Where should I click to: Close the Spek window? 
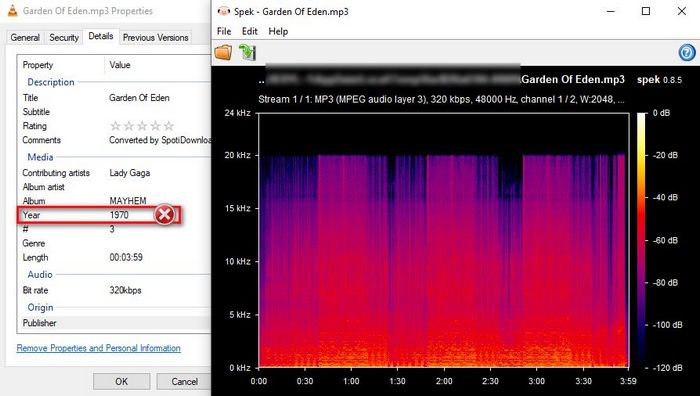coord(681,11)
